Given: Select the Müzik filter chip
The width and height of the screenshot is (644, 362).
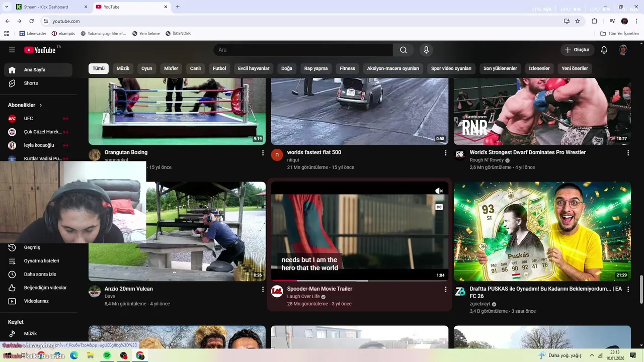Looking at the screenshot, I should point(123,68).
